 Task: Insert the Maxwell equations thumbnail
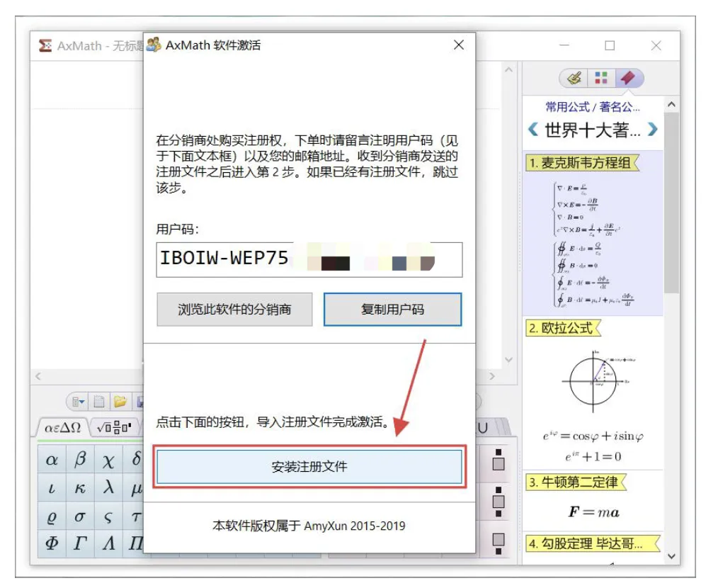pos(596,243)
